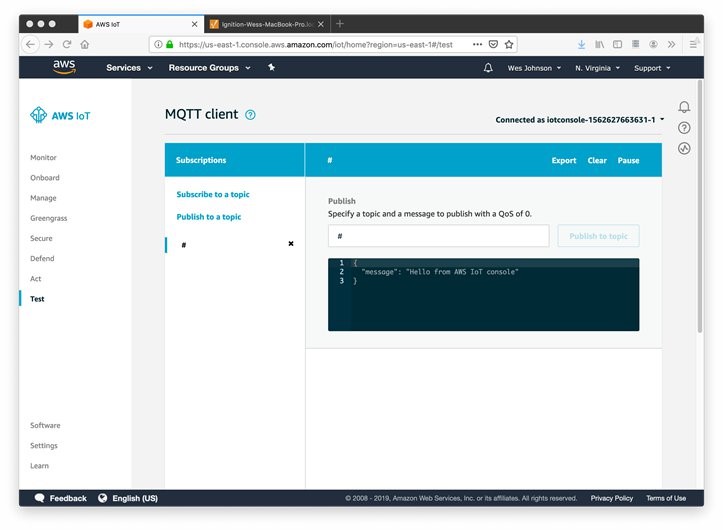This screenshot has height=530, width=723.
Task: Open AWS notifications bell in header
Action: 488,68
